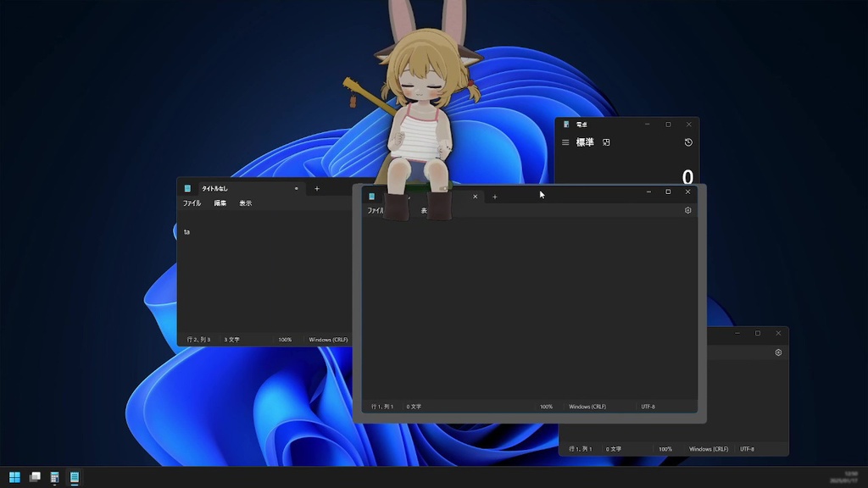Click the Calculator display showing 0
868x488 pixels.
[687, 176]
